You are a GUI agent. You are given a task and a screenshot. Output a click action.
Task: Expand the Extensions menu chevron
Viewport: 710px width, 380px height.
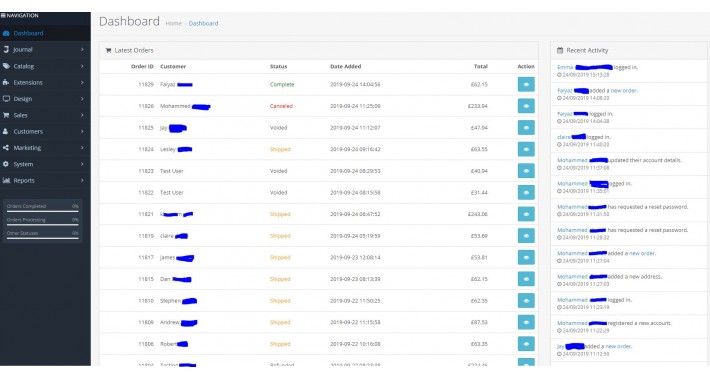[x=82, y=82]
